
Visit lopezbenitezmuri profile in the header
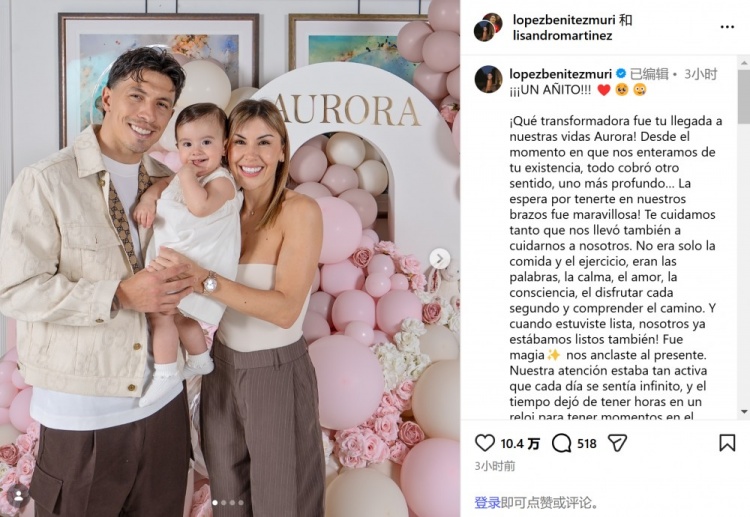click(x=564, y=20)
